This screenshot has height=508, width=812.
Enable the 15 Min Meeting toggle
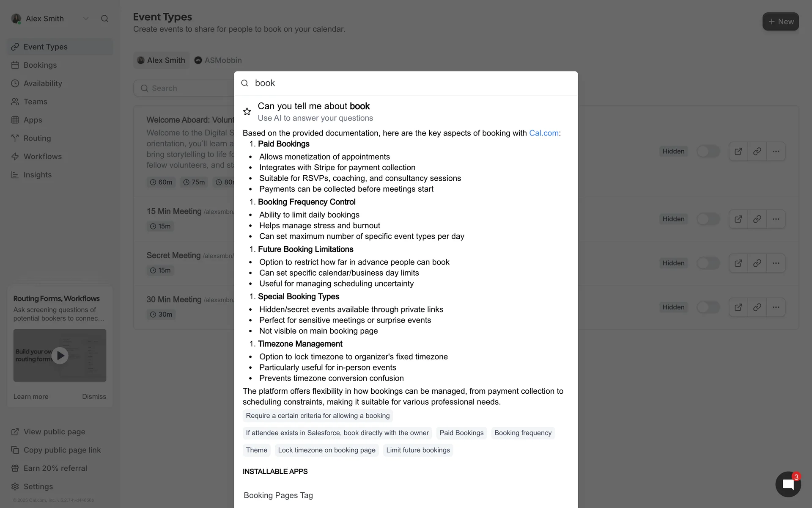pyautogui.click(x=708, y=219)
